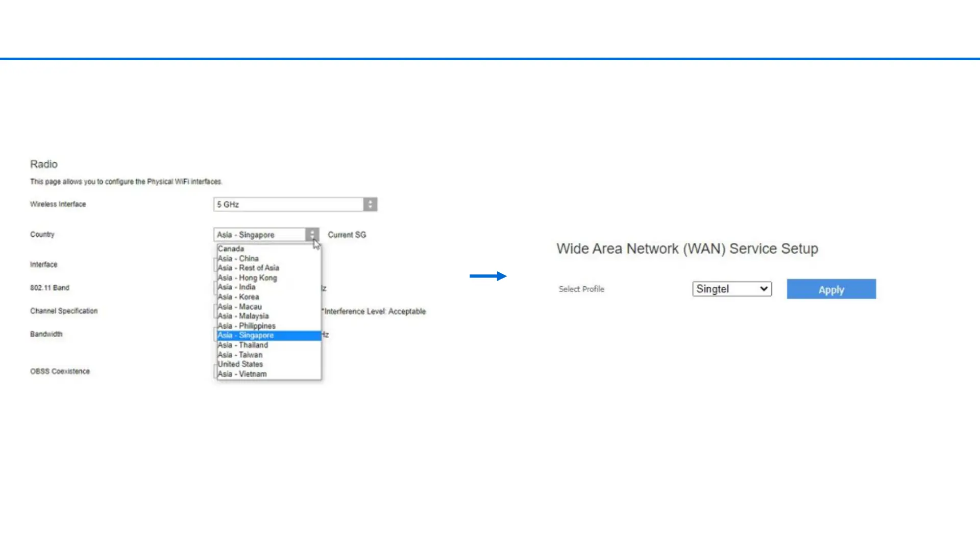The width and height of the screenshot is (980, 551).
Task: Open the Wireless Interface 5 GHz dropdown
Action: 288,205
